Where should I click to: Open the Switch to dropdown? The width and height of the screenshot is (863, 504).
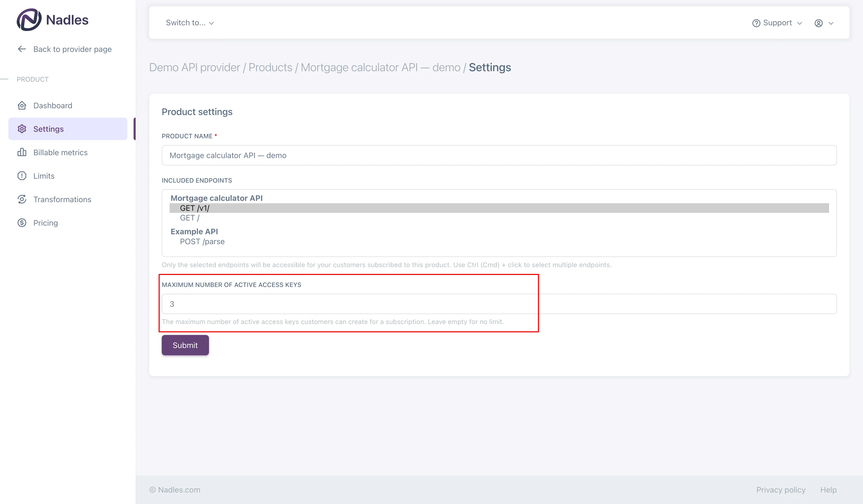190,23
